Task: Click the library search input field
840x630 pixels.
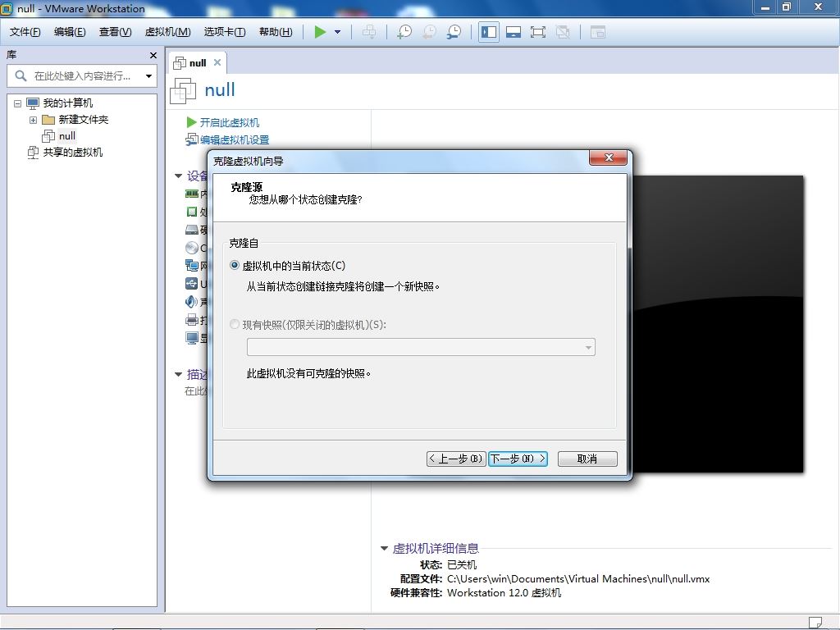Action: point(82,76)
